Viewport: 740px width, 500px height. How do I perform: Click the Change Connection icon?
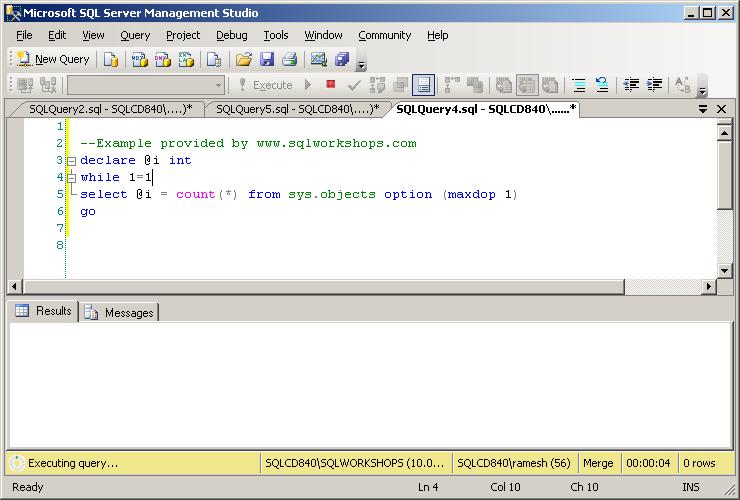[48, 85]
